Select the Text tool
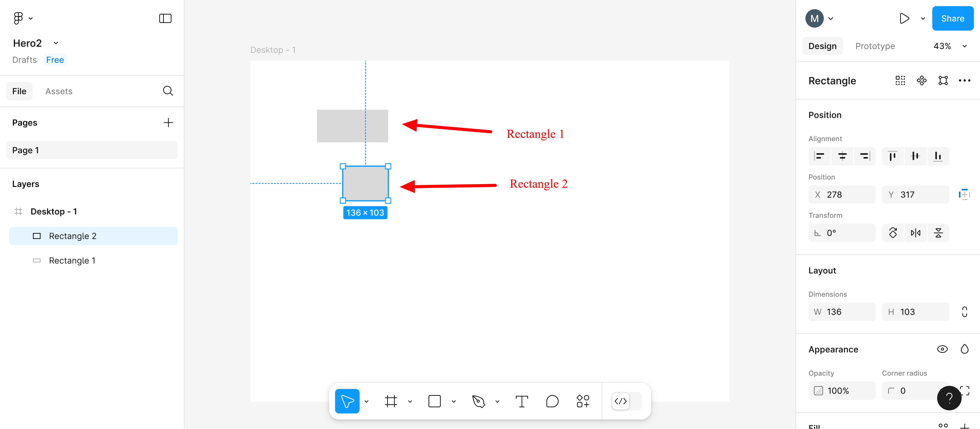This screenshot has height=429, width=980. pos(522,401)
